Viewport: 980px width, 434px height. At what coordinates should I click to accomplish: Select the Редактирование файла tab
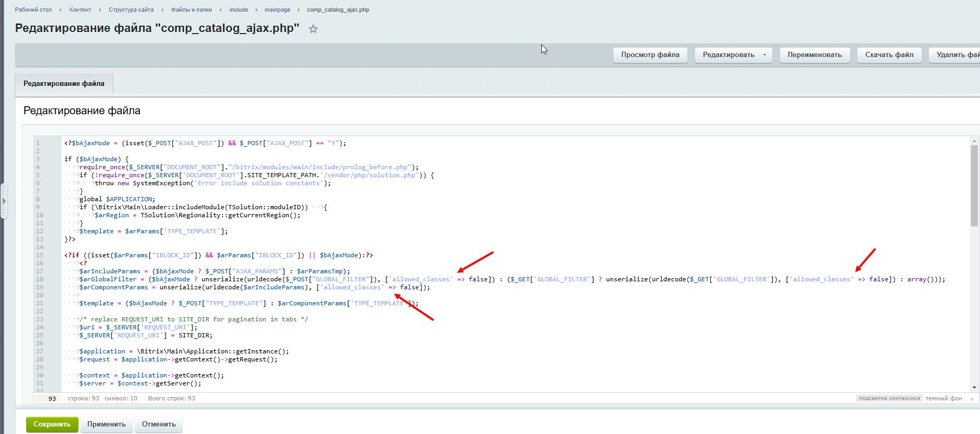pyautogui.click(x=64, y=84)
